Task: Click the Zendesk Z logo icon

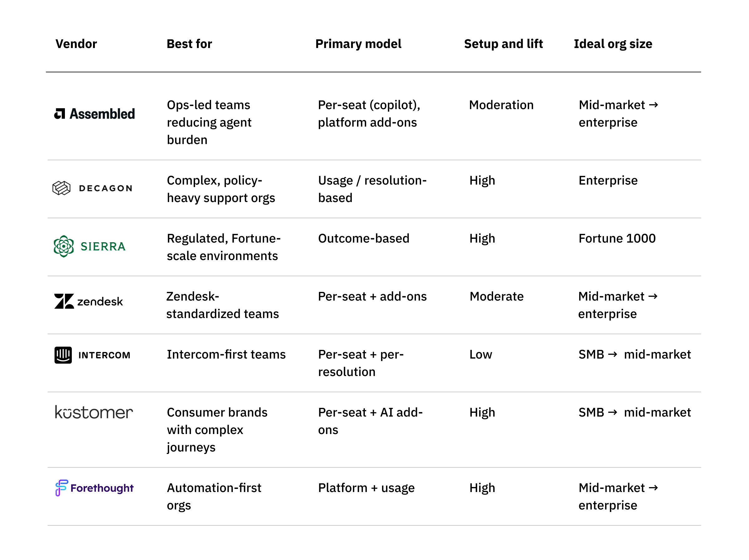Action: (64, 301)
